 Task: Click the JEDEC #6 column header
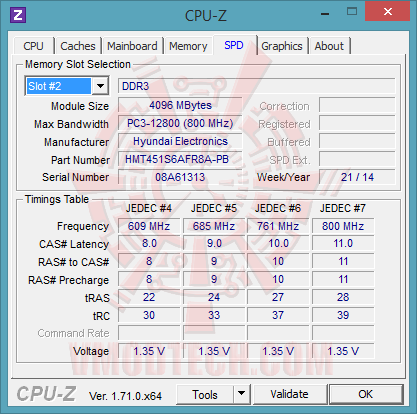pyautogui.click(x=278, y=209)
